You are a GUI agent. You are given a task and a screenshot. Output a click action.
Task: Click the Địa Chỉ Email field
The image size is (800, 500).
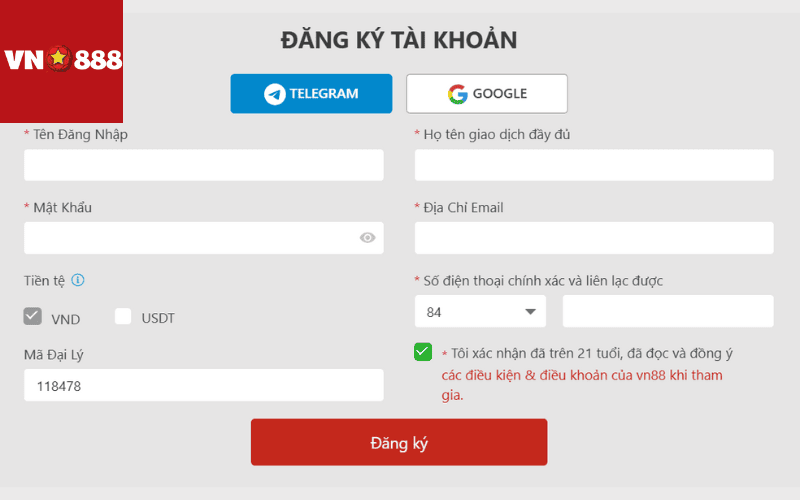[x=594, y=238]
